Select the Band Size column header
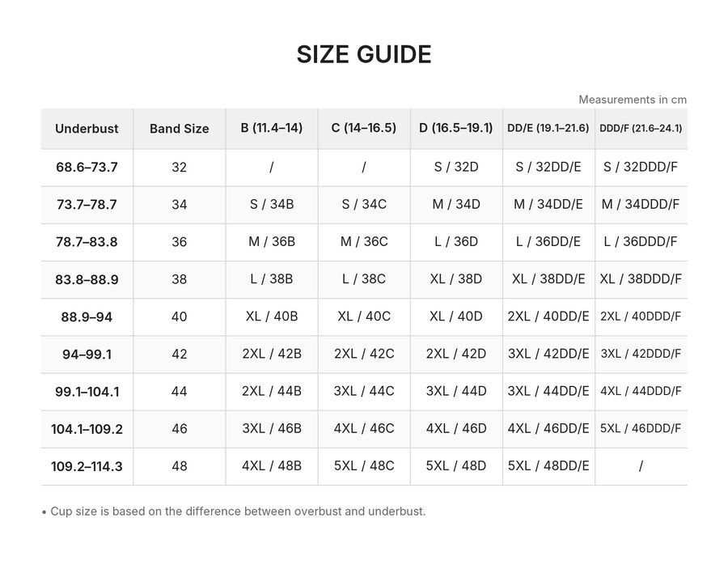Viewport: 728px width, 565px height. (x=180, y=129)
